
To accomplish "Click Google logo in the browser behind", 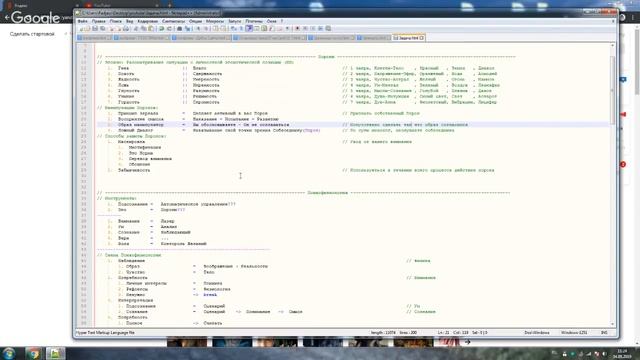I will pos(36,18).
